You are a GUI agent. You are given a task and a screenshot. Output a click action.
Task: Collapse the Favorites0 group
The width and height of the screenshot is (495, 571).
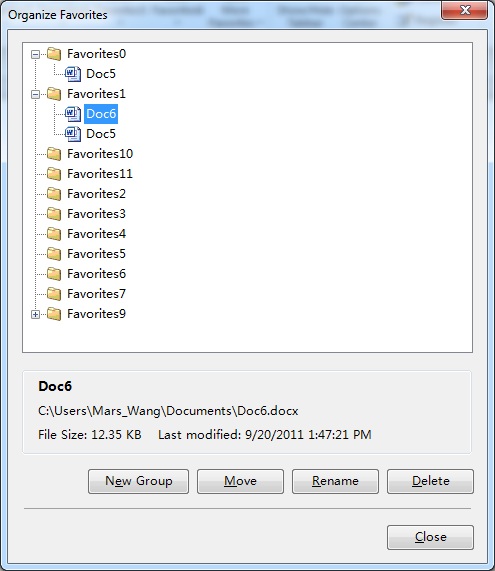point(35,55)
